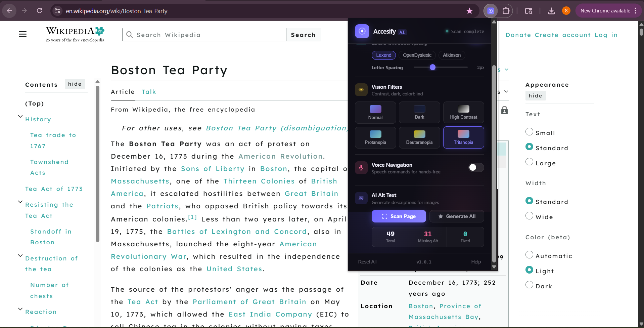
Task: Choose the OpenDyslexic font option
Action: tap(417, 55)
